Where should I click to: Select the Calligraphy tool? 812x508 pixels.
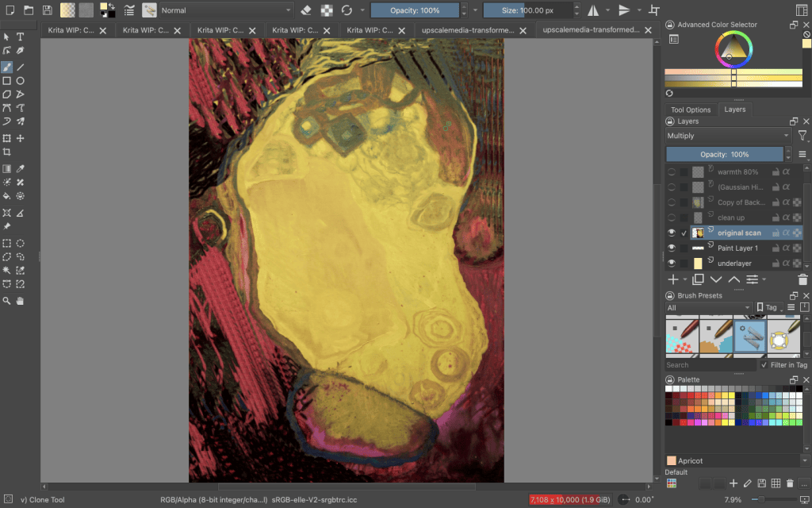tap(20, 50)
